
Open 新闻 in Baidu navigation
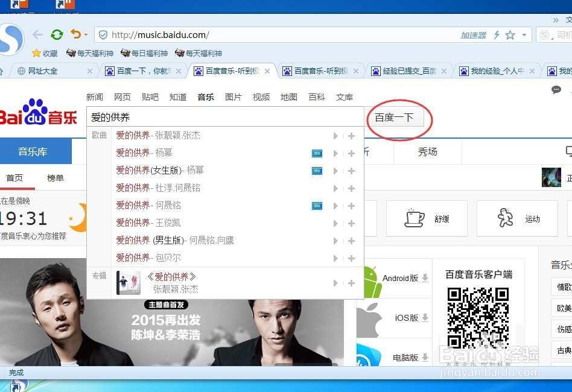click(95, 97)
